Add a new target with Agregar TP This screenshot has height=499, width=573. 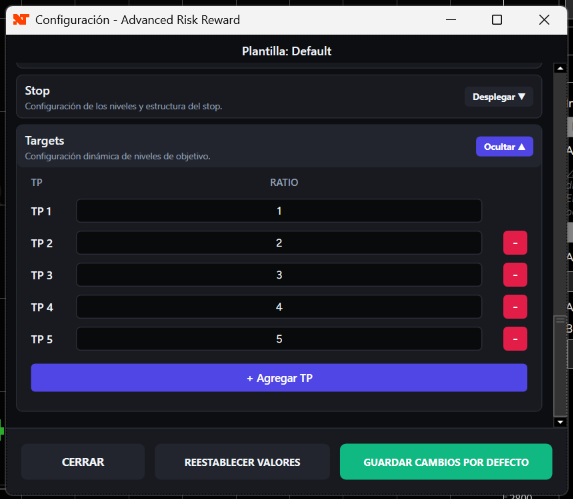pos(279,378)
